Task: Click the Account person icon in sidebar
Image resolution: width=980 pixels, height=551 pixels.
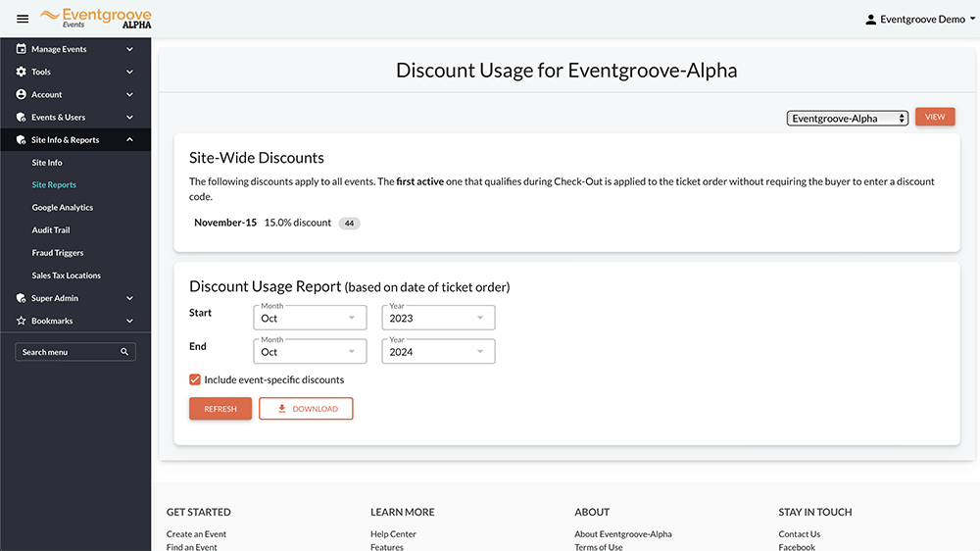Action: 21,94
